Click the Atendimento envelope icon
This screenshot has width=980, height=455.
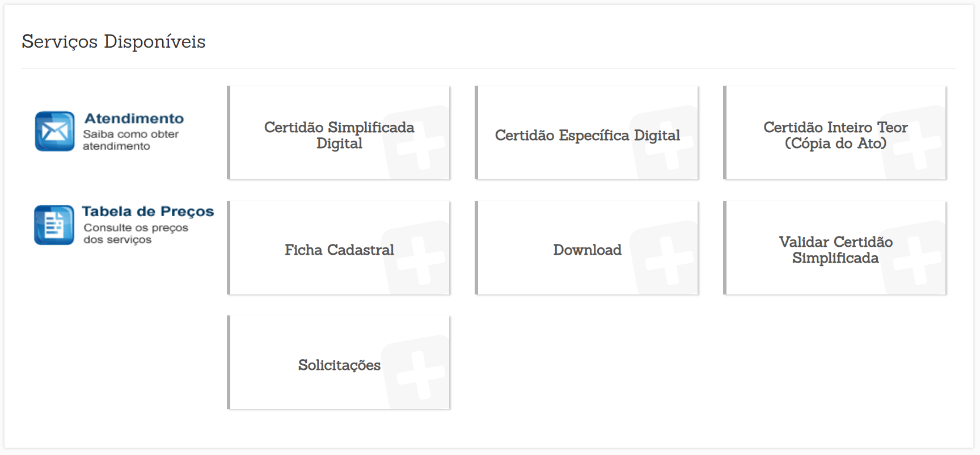[54, 131]
